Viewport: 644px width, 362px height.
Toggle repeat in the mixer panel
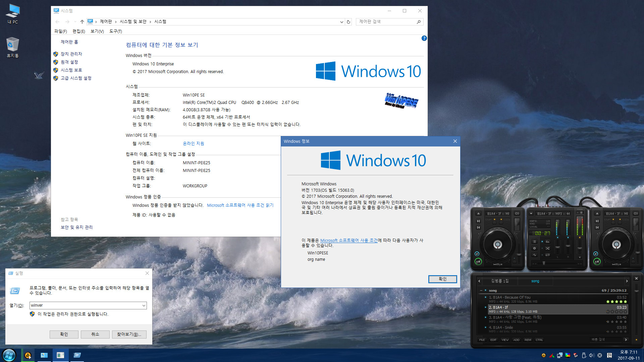pyautogui.click(x=547, y=255)
